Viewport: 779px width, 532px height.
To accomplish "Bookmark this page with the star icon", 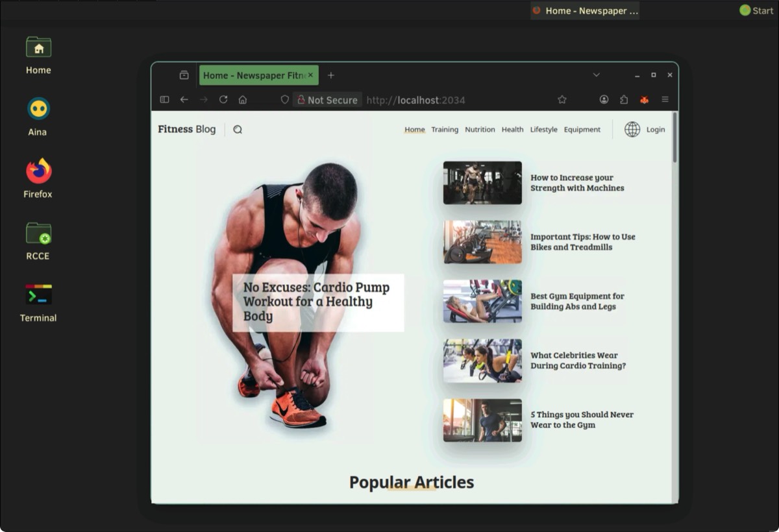I will 562,100.
